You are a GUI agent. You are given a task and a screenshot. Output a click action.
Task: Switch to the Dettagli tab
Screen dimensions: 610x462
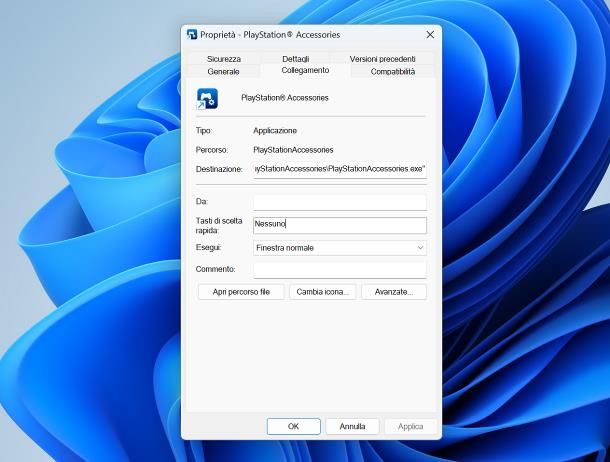coord(296,59)
